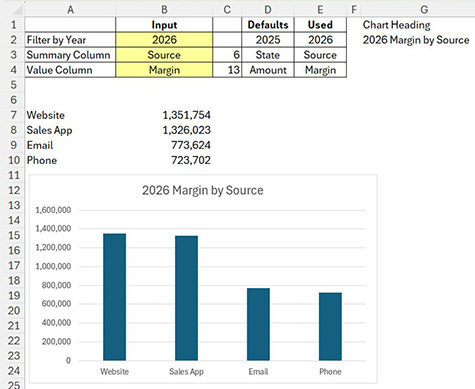Screen dimensions: 475x389
Task: Select the row 1 header
Action: pyautogui.click(x=13, y=25)
